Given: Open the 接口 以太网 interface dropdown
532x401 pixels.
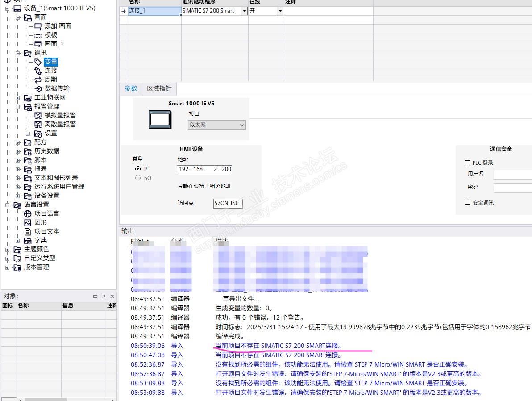Looking at the screenshot, I should pyautogui.click(x=217, y=125).
